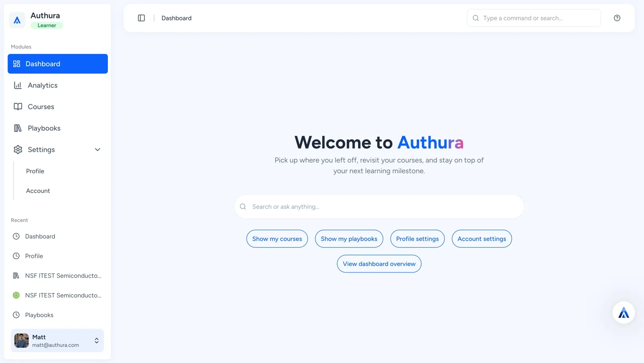This screenshot has height=363, width=644.
Task: Click the Show my courses button
Action: (277, 239)
